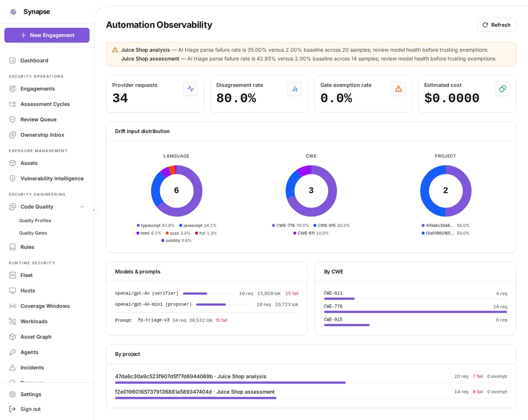Screen dimensions: 528x420
Task: Click the CWE-611 10.0% legend entry
Action: [x=311, y=233]
